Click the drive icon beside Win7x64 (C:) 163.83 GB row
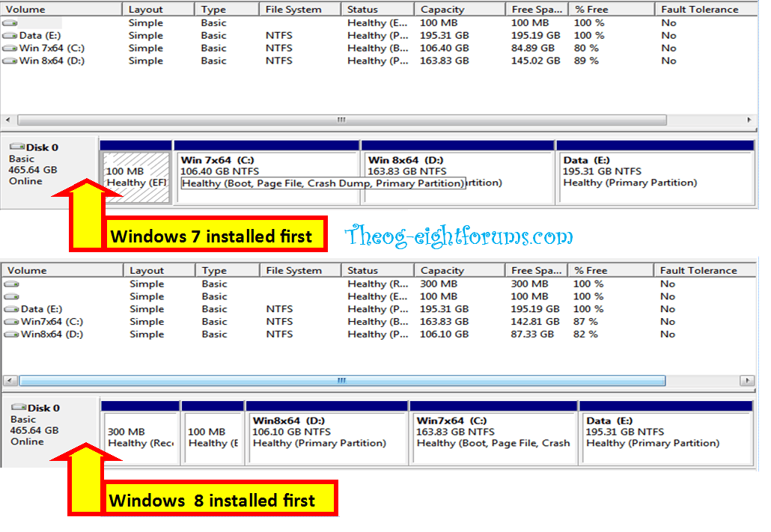The width and height of the screenshot is (771, 532). coord(11,322)
